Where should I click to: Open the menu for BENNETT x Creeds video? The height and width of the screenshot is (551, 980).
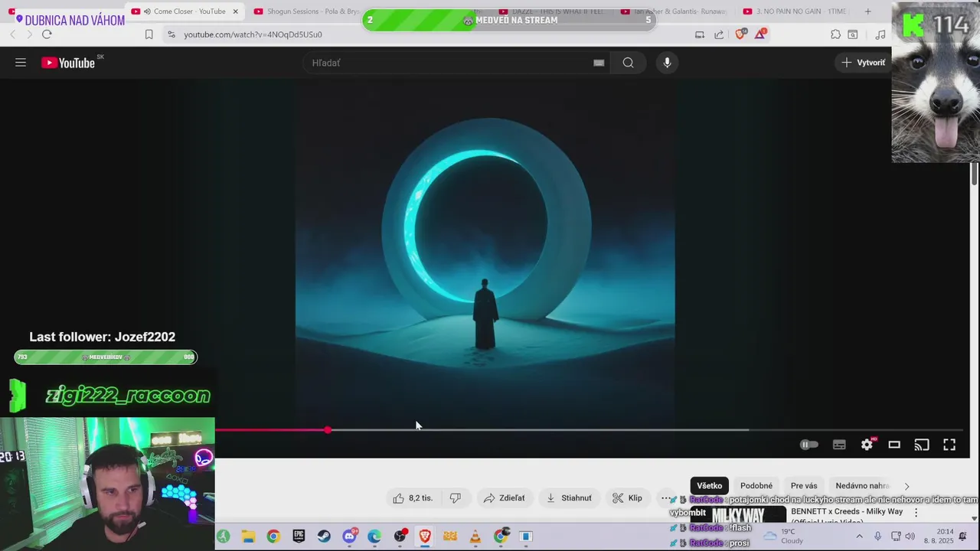click(x=916, y=513)
